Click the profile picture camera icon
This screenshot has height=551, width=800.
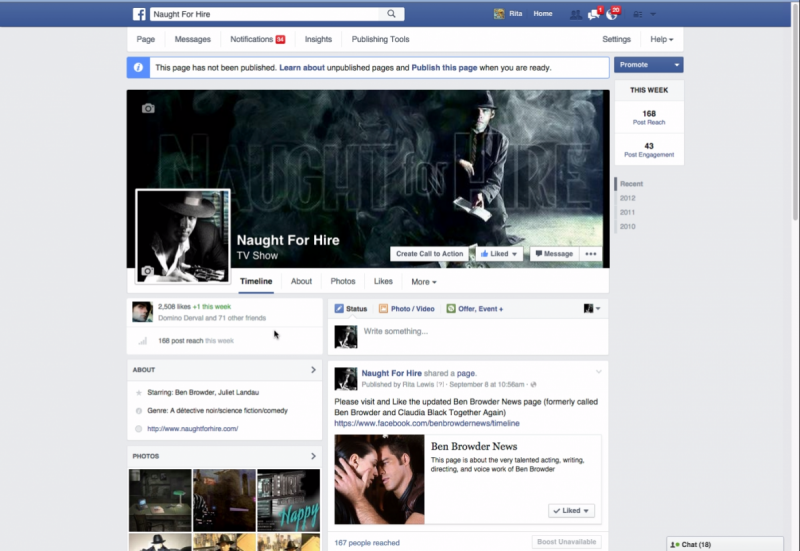[148, 271]
